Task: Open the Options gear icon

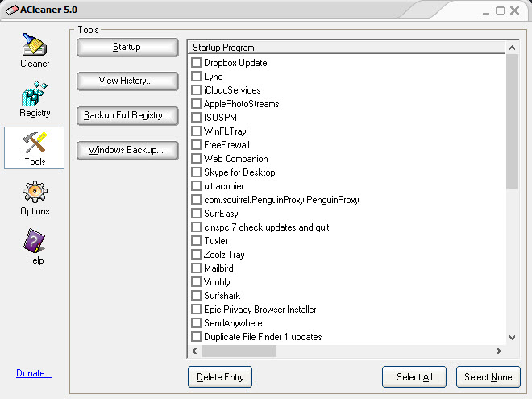Action: (35, 192)
